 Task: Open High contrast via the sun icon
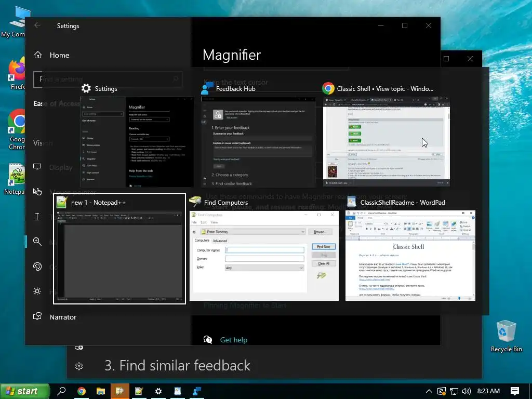click(37, 291)
